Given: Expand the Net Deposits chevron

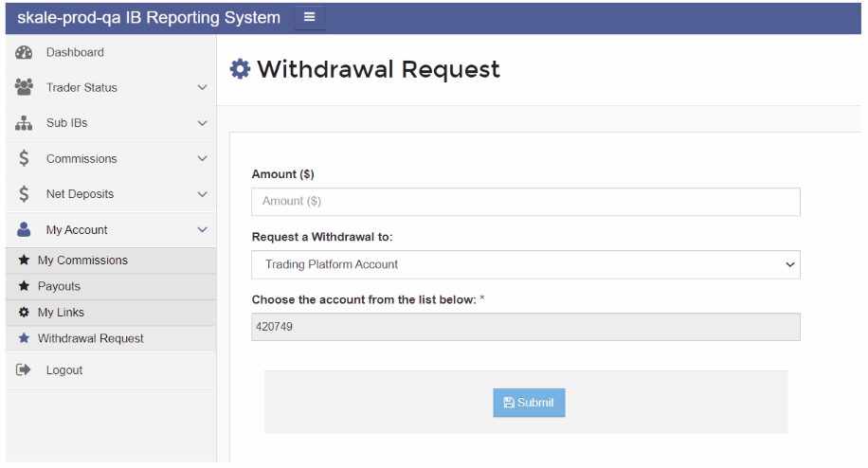Looking at the screenshot, I should coord(202,194).
